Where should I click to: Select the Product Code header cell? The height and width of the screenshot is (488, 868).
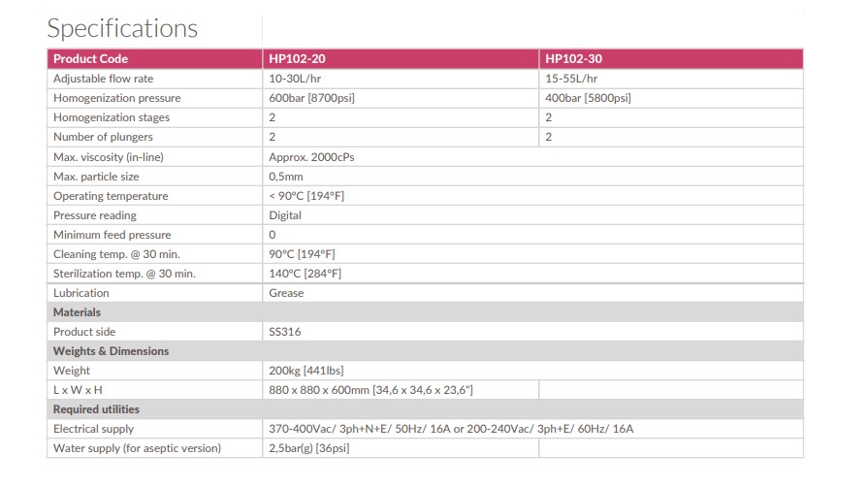(x=91, y=59)
